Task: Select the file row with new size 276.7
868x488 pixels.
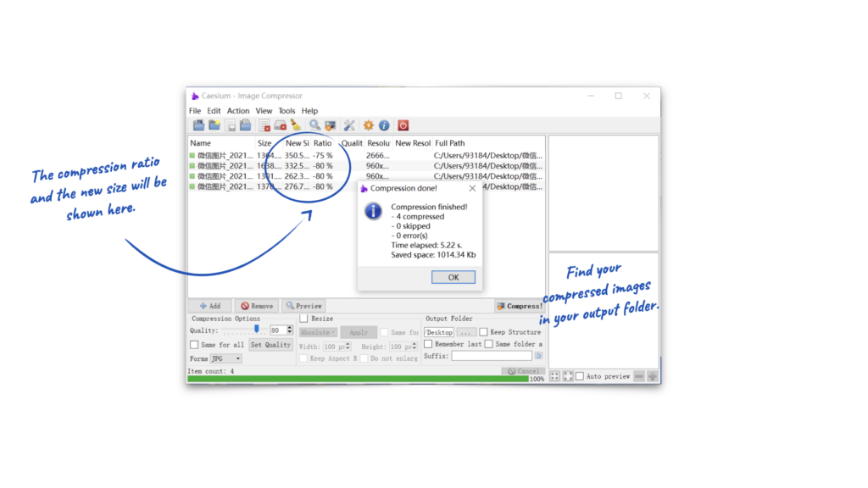Action: 273,187
